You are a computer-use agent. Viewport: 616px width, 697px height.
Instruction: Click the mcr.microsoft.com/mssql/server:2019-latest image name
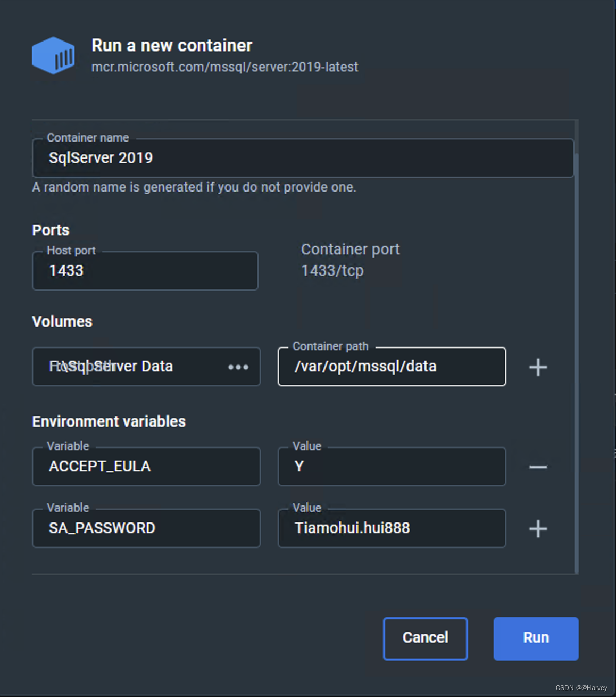(x=224, y=67)
